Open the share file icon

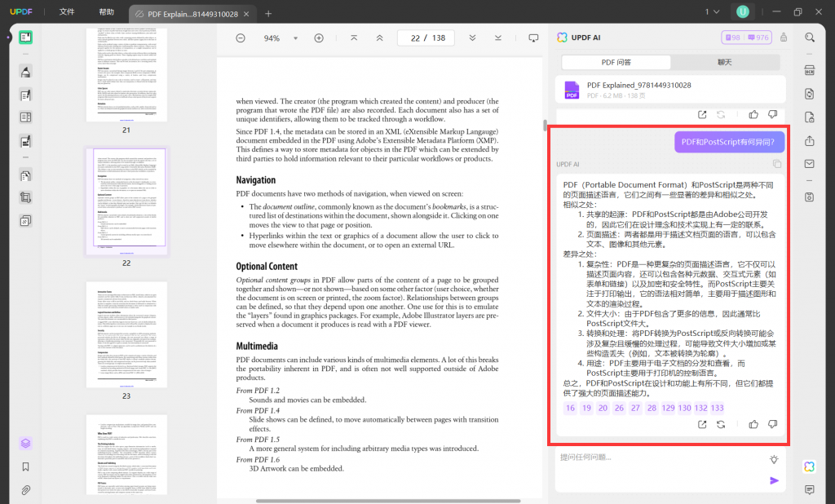pos(810,140)
